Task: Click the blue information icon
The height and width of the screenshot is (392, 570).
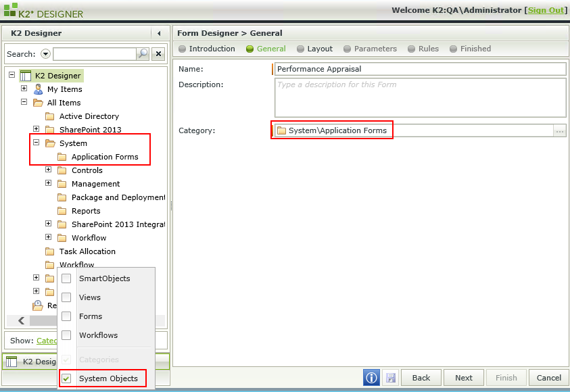Action: pyautogui.click(x=371, y=378)
